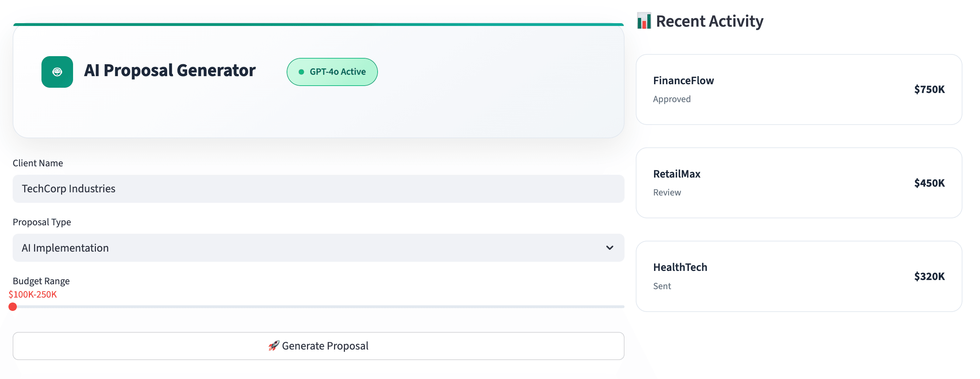Click the green status dot in GPT-4o badge

(301, 71)
